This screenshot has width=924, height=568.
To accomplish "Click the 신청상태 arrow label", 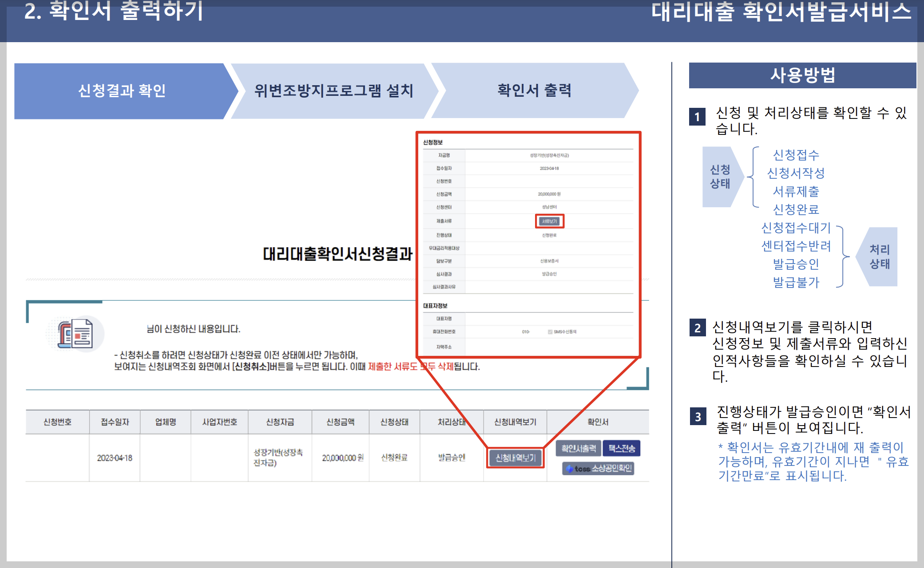I will 720,177.
